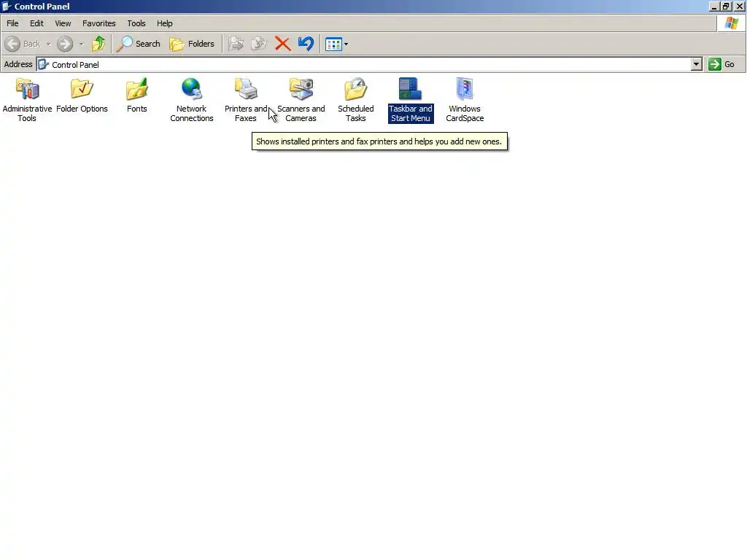Click the Back navigation button

(23, 44)
